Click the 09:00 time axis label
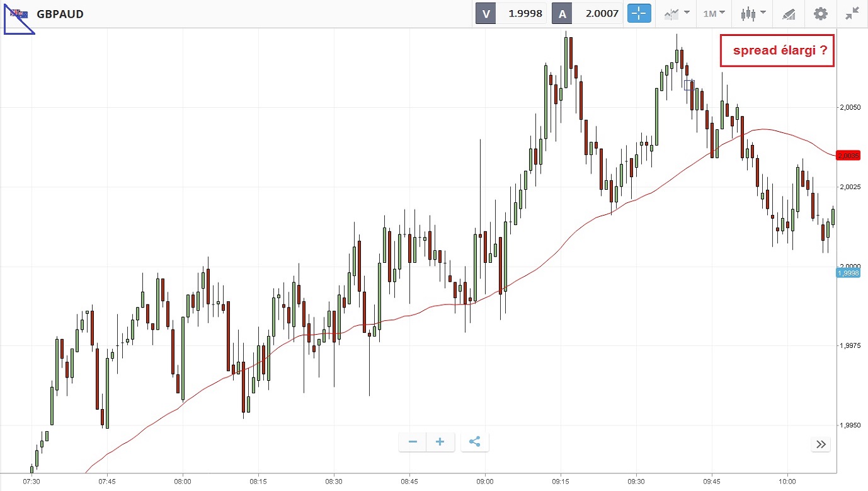The width and height of the screenshot is (868, 491). [x=484, y=481]
